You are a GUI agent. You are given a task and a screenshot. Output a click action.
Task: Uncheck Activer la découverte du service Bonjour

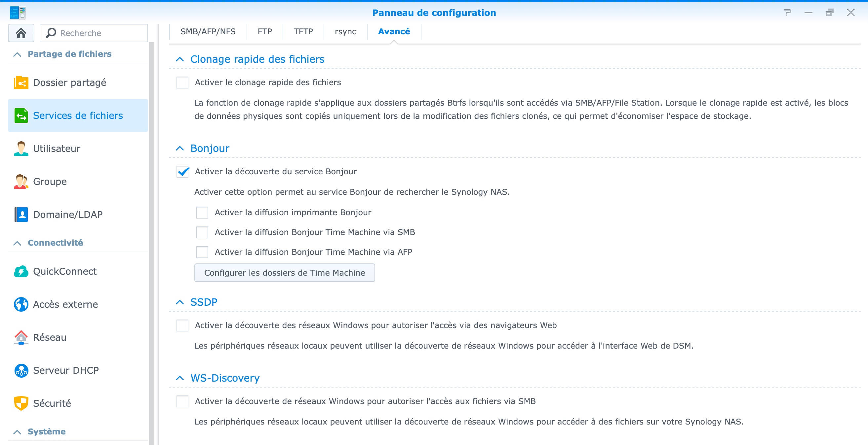(x=182, y=172)
